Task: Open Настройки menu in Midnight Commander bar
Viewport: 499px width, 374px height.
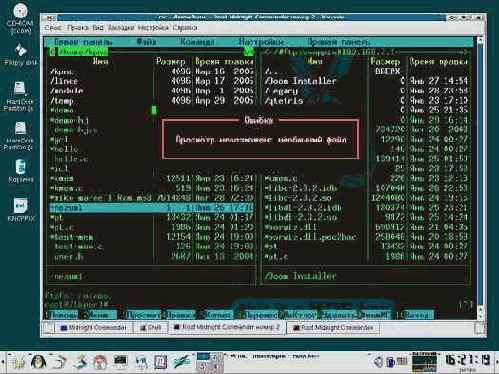Action: pos(261,42)
